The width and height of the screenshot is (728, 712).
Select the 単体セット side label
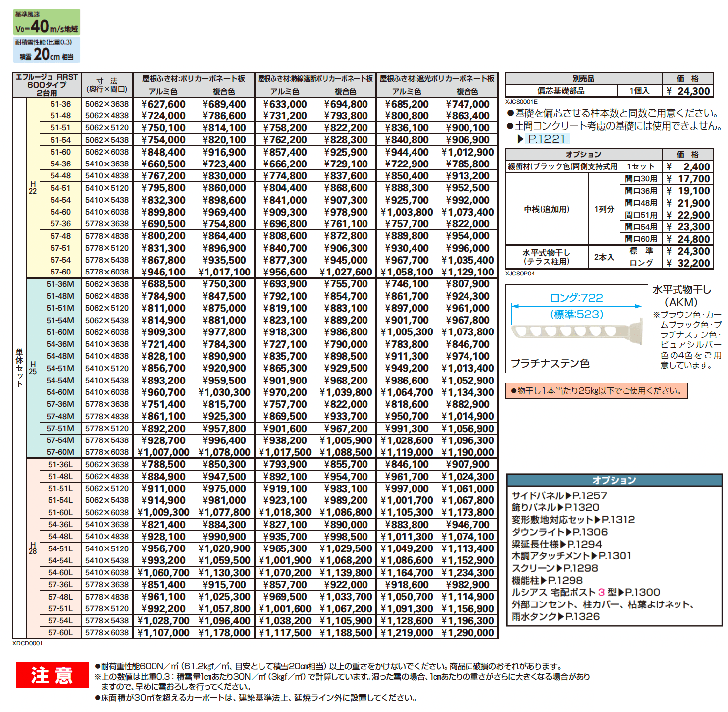click(19, 368)
